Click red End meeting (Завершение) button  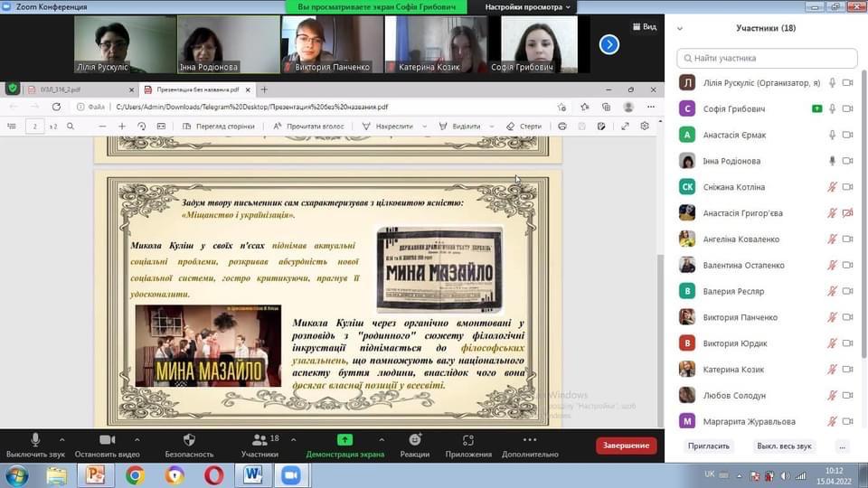[x=626, y=446]
